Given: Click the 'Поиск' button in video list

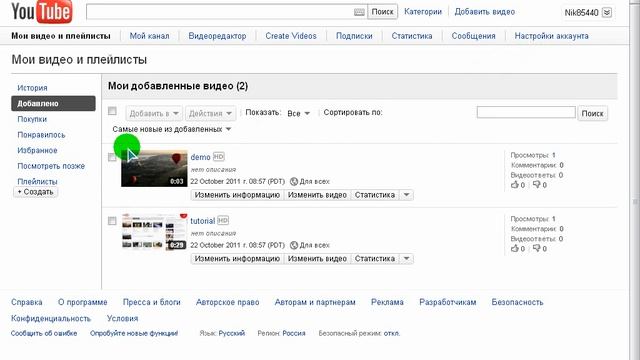Looking at the screenshot, I should pos(592,113).
